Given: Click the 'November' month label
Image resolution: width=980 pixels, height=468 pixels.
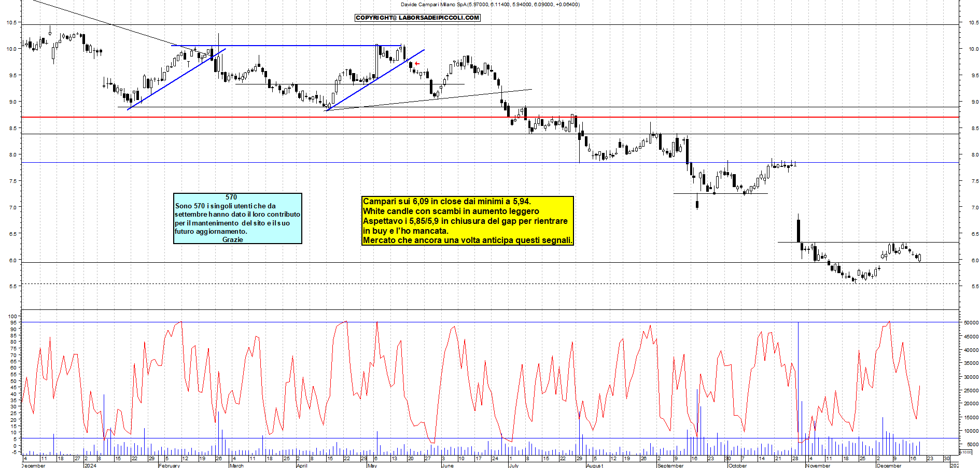Looking at the screenshot, I should click(x=818, y=465).
